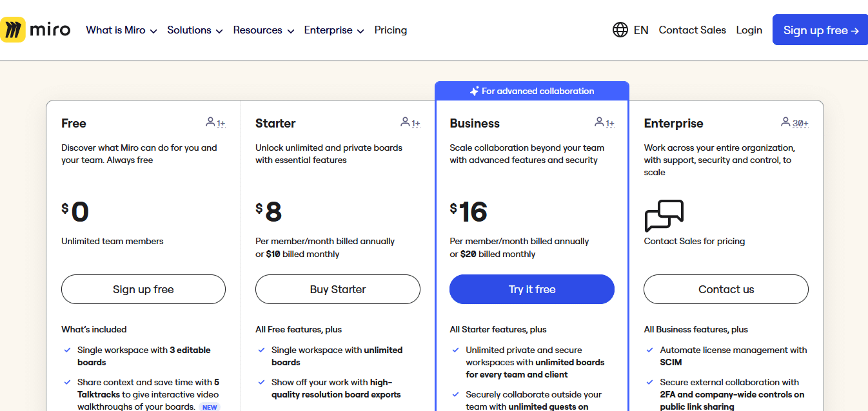This screenshot has height=411, width=868.
Task: Click the Enterprise chat bubbles icon
Action: [664, 216]
